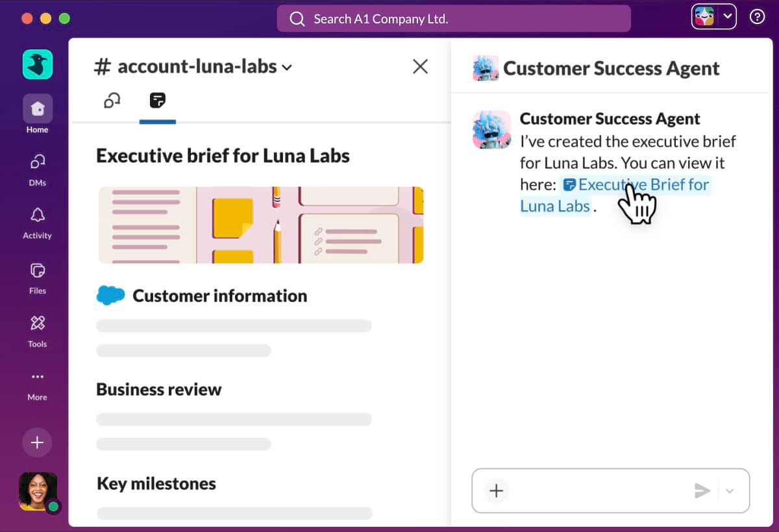The image size is (779, 532).
Task: Focus the Search A1 Company Ltd. field
Action: [454, 19]
